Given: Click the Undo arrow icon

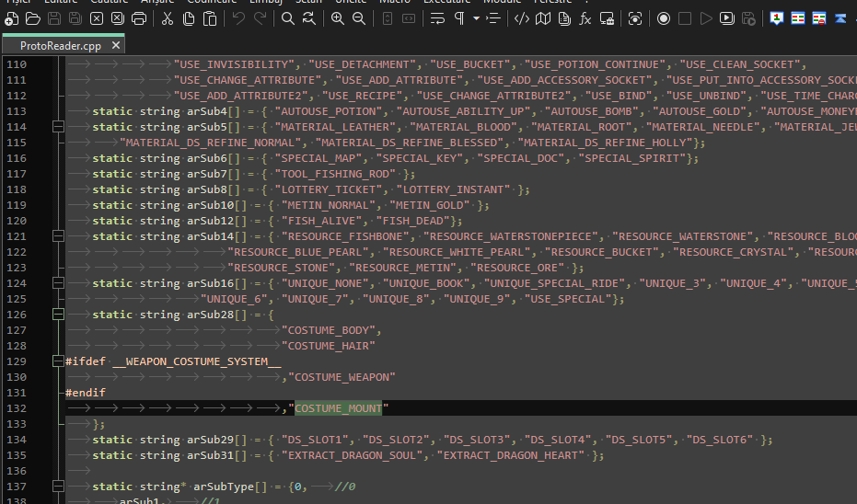Looking at the screenshot, I should point(238,19).
